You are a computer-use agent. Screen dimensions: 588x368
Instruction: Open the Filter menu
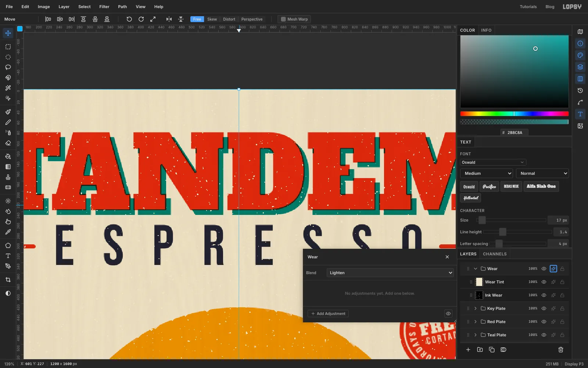(104, 7)
